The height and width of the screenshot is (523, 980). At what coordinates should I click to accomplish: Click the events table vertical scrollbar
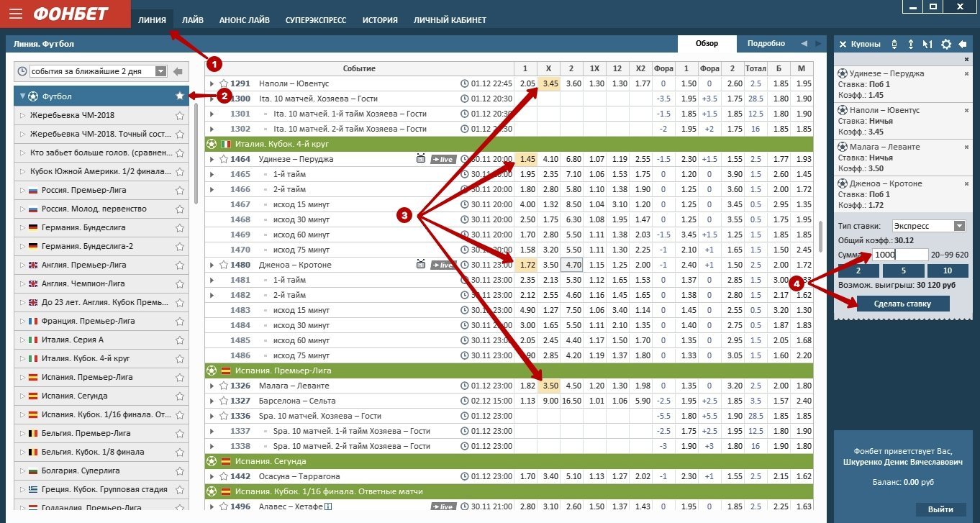point(820,237)
